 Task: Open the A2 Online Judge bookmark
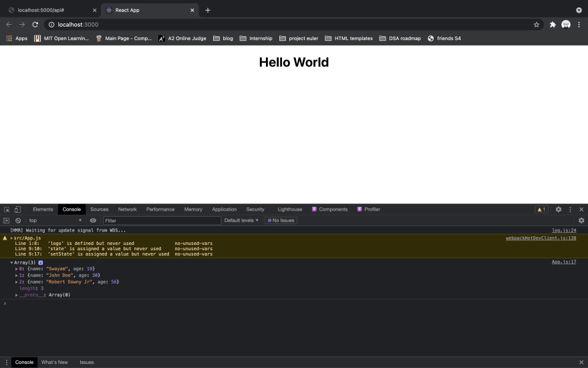(x=182, y=38)
